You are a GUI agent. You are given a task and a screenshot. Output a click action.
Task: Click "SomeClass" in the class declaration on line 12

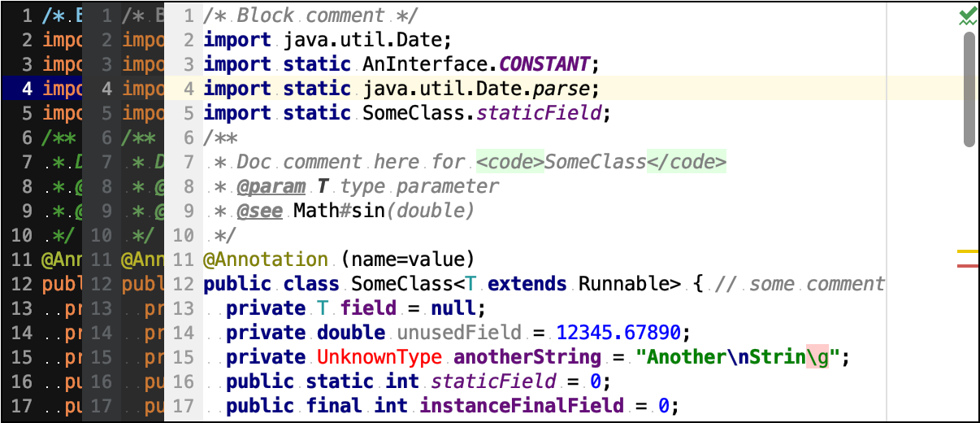click(402, 284)
